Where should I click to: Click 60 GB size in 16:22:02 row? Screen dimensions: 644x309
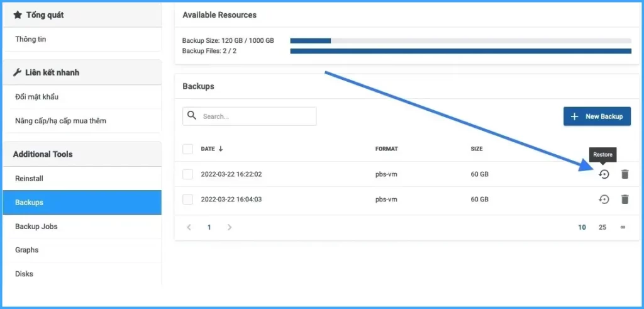(x=479, y=174)
